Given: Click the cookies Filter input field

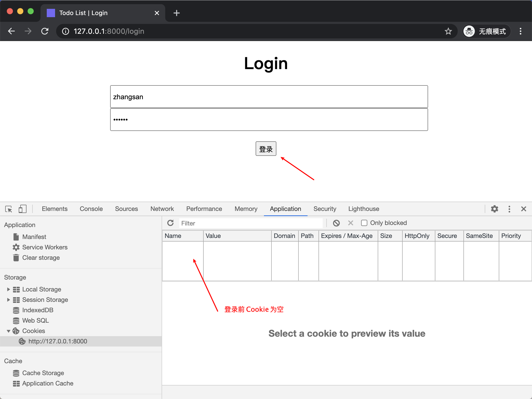Looking at the screenshot, I should (251, 223).
